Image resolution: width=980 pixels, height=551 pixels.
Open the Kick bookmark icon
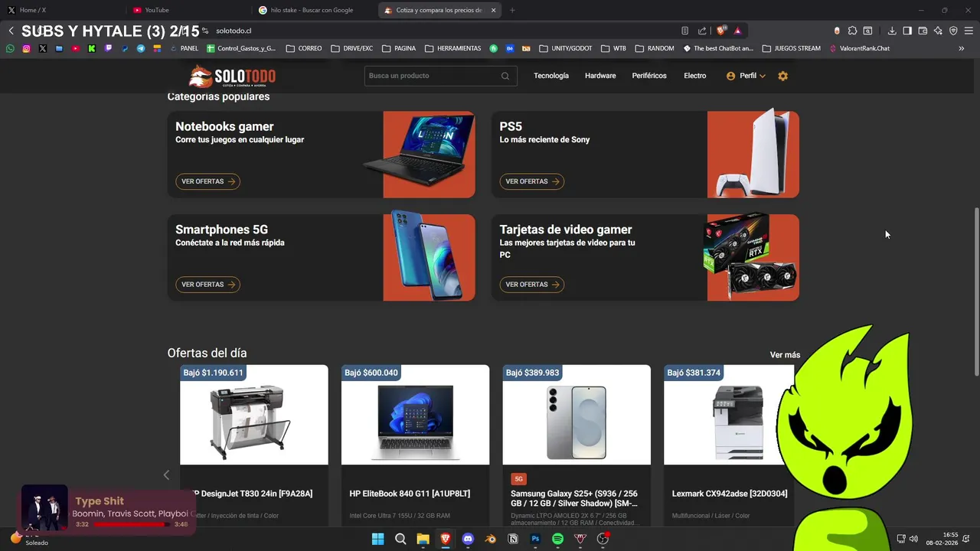point(92,48)
